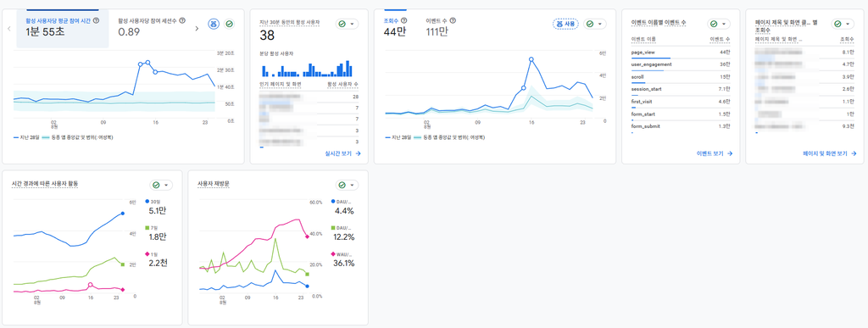Click the 이벤트 수 column header
Viewport: 868px width, 328px height.
[x=721, y=39]
